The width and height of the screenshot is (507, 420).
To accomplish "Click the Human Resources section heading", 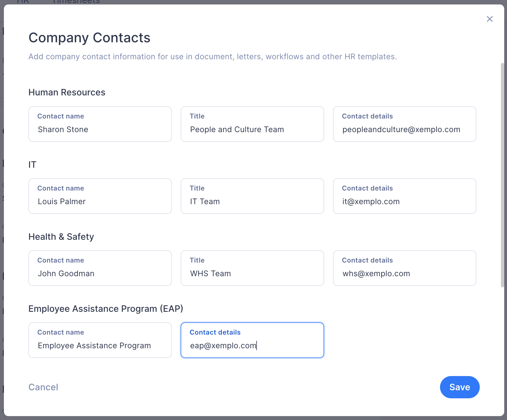I will [67, 92].
